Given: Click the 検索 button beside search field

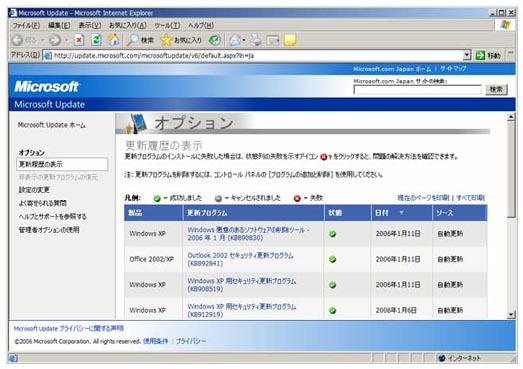Looking at the screenshot, I should tap(496, 89).
